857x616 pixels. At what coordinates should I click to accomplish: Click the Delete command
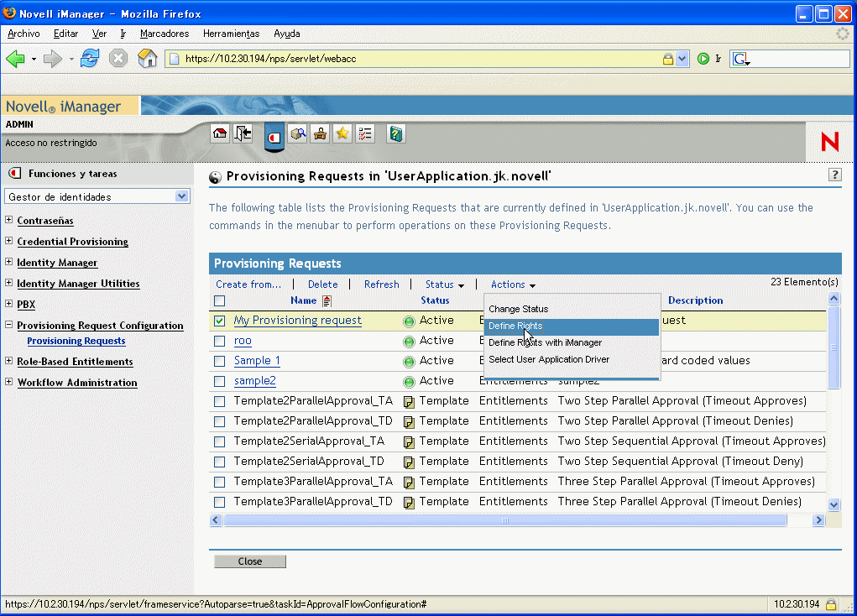322,285
